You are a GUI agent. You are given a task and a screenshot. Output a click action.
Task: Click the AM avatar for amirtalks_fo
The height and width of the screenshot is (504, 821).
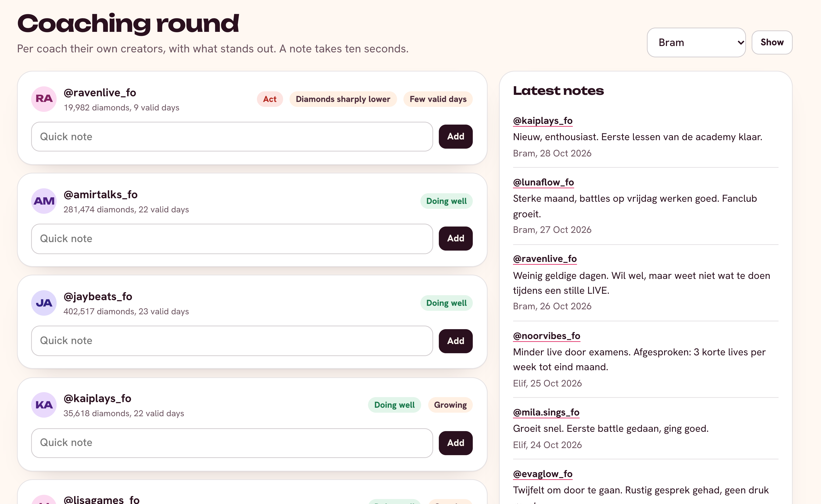44,201
